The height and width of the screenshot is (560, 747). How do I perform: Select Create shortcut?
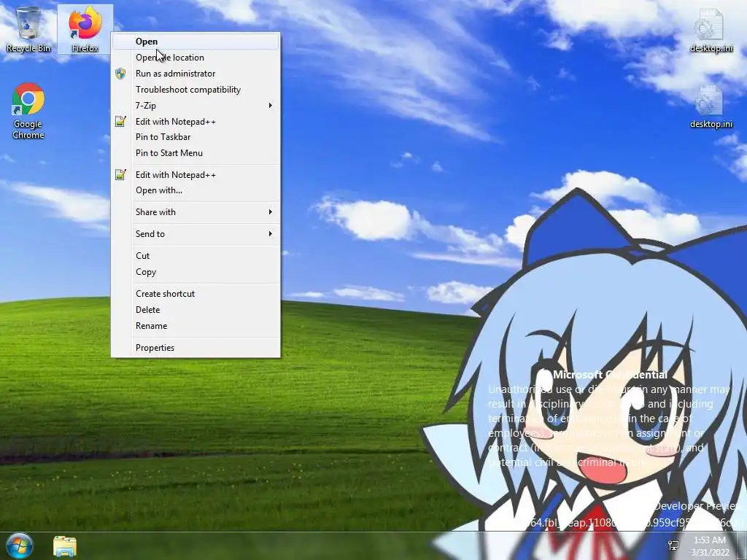tap(196, 294)
